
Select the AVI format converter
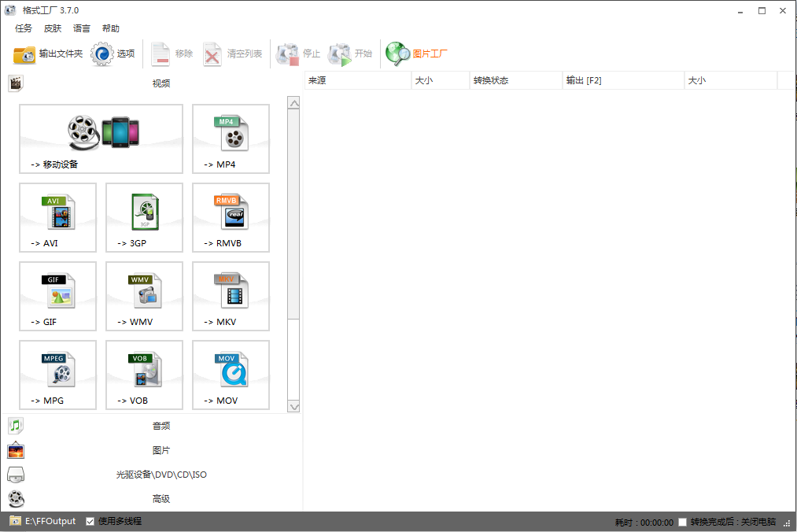tap(57, 218)
